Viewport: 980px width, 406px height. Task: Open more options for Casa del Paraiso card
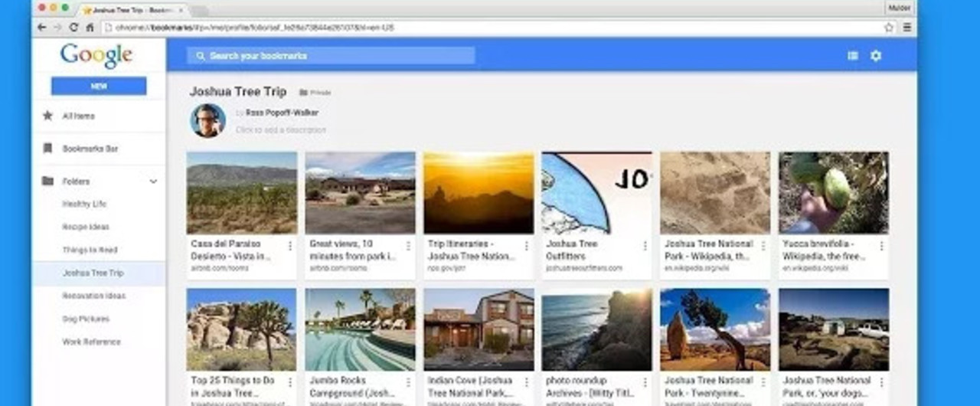(289, 246)
